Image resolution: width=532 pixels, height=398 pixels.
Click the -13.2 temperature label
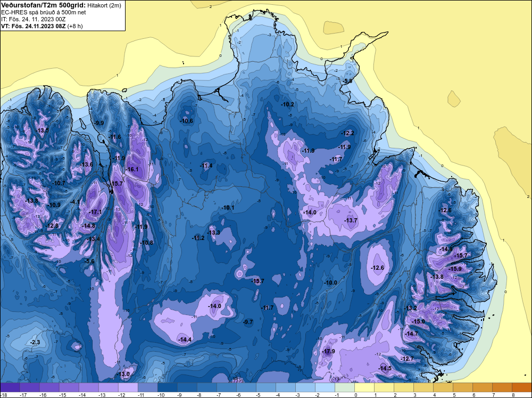tap(411, 308)
